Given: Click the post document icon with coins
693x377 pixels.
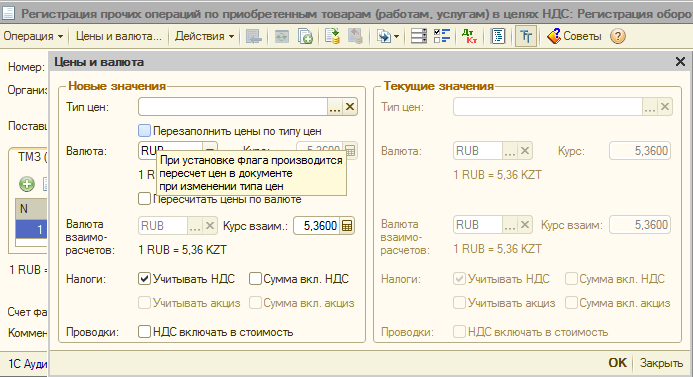Looking at the screenshot, I should (332, 36).
